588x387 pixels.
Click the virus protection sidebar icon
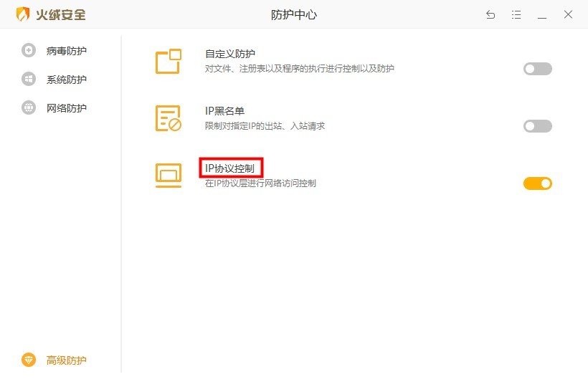pyautogui.click(x=29, y=50)
